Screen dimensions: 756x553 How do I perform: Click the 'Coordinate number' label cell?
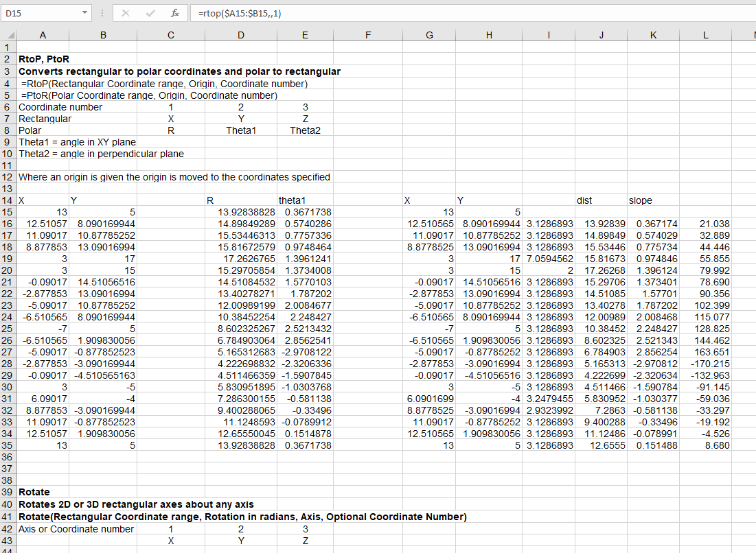coord(60,107)
